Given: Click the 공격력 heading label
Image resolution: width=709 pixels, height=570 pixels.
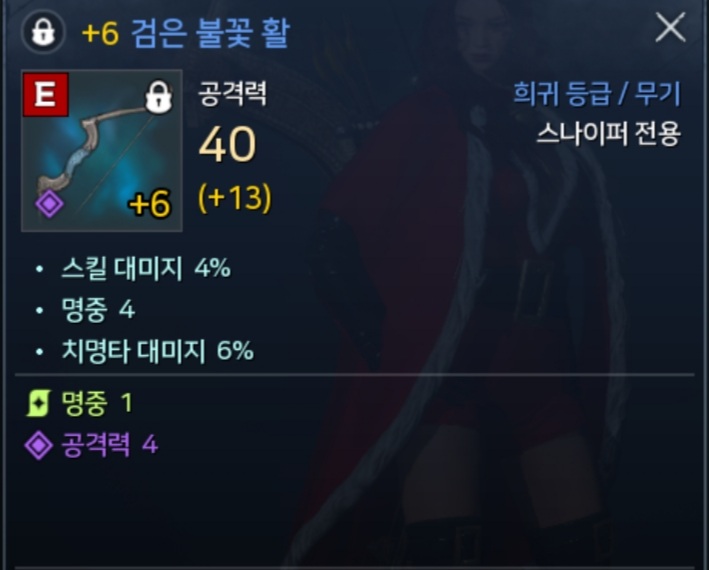Looking at the screenshot, I should point(233,94).
